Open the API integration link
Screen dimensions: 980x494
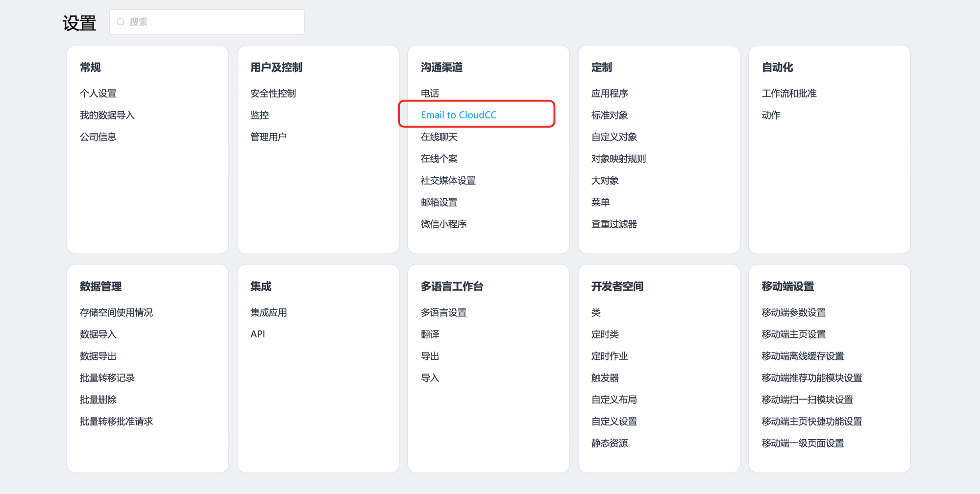[x=257, y=334]
